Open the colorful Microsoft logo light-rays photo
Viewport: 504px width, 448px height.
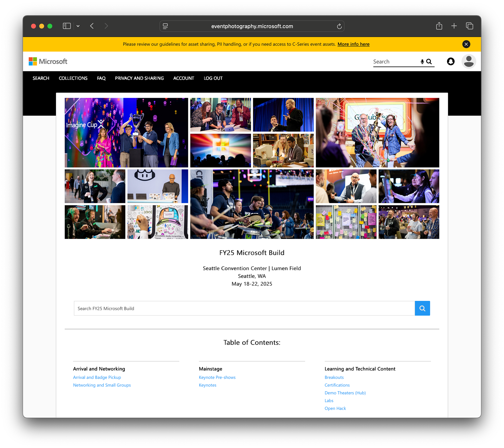point(220,151)
